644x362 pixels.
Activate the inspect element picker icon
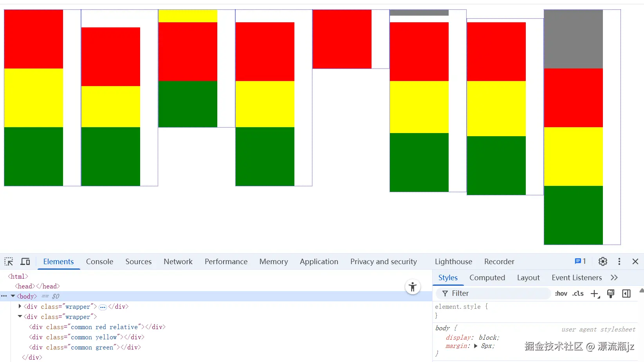[x=9, y=261]
